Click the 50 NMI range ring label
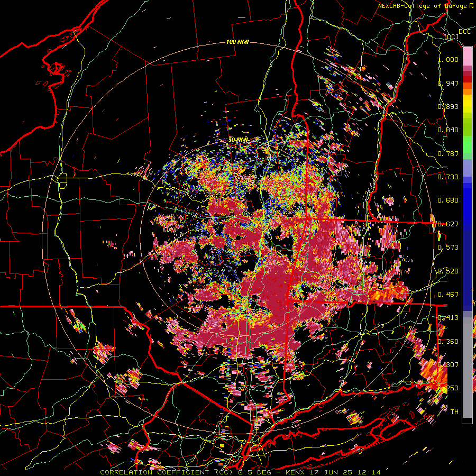This screenshot has width=476, height=476. click(x=239, y=140)
